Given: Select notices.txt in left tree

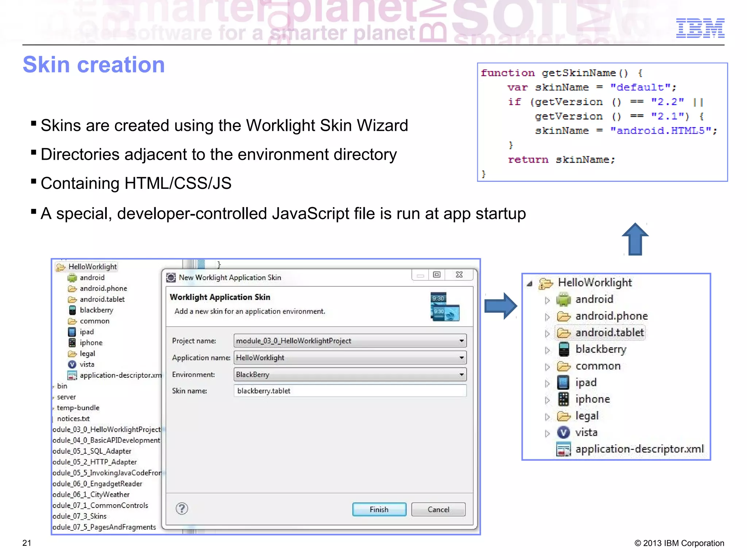Looking at the screenshot, I should [x=73, y=419].
